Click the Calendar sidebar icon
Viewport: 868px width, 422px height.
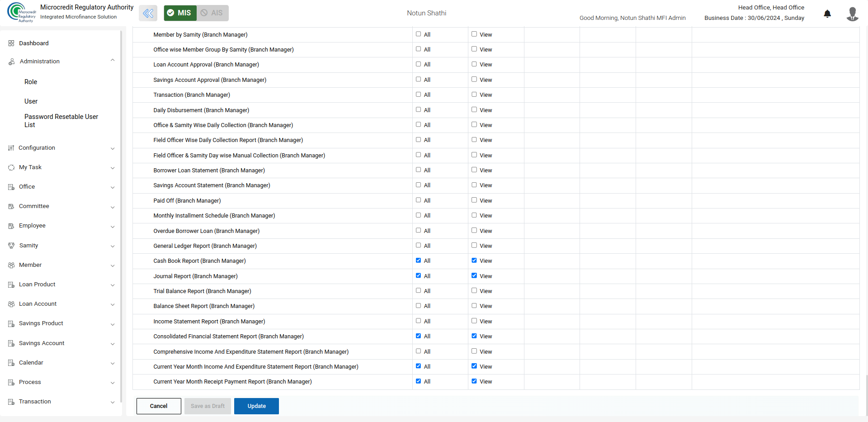pyautogui.click(x=11, y=363)
